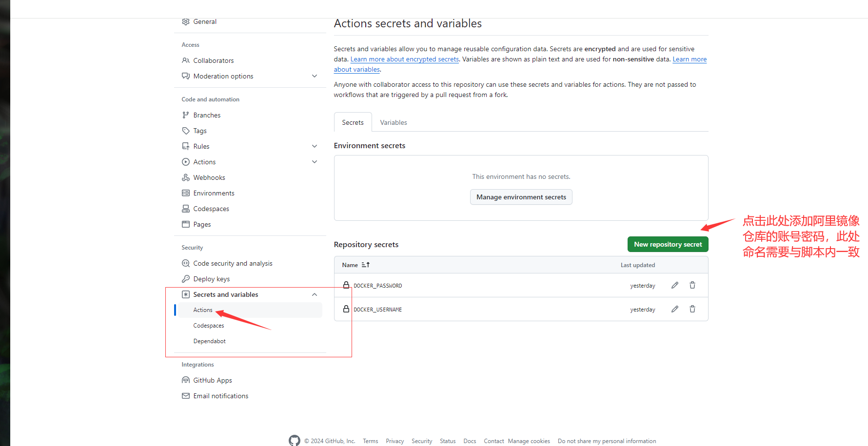Edit the DOCKER_USERNAME secret with pencil icon
Screen dimensions: 868x446
pos(675,309)
